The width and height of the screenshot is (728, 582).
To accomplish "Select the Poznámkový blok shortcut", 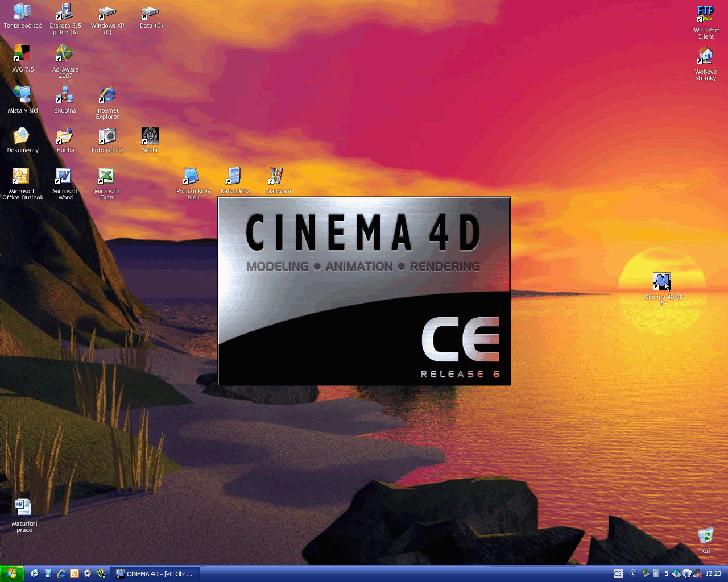I will pyautogui.click(x=193, y=184).
